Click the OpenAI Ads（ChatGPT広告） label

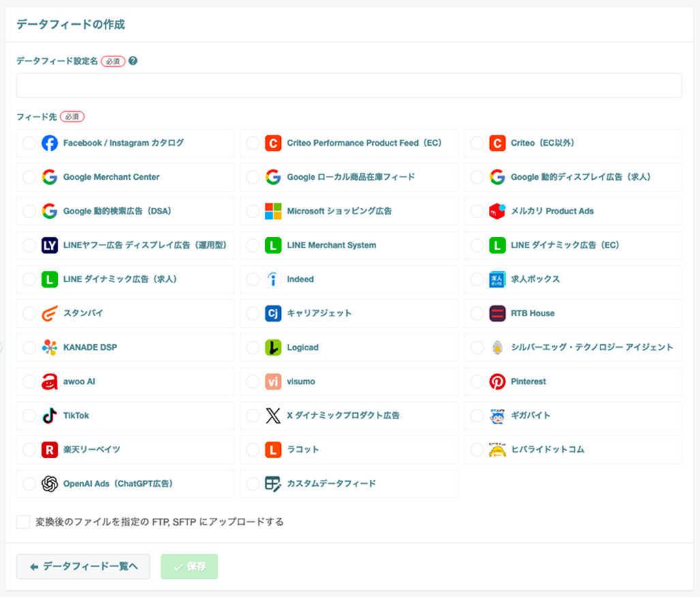pyautogui.click(x=118, y=484)
